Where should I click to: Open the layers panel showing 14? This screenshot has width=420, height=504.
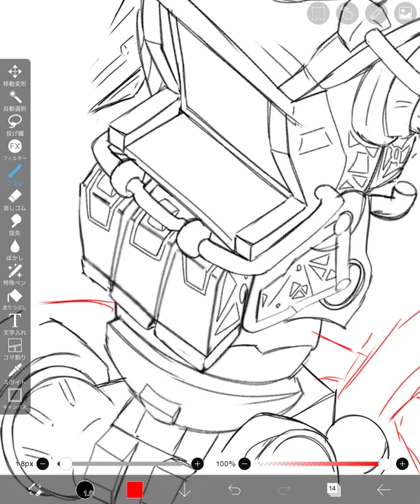click(333, 489)
